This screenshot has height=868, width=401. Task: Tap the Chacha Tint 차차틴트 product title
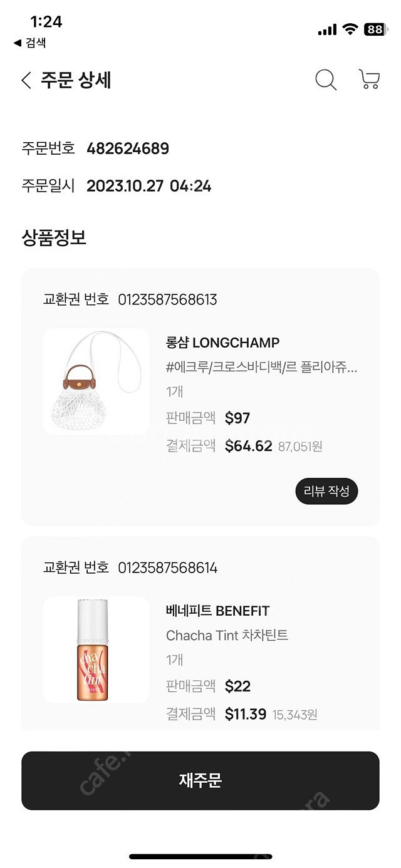(227, 635)
